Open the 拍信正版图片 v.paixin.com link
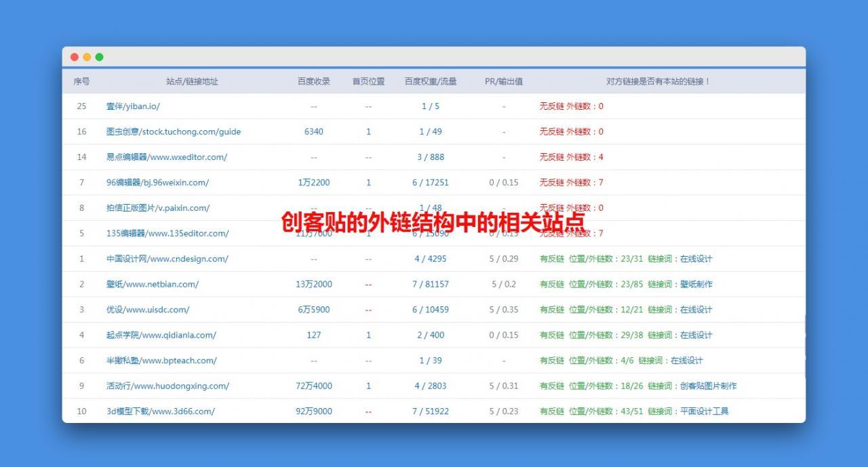Screen dimensions: 868x467 point(158,208)
